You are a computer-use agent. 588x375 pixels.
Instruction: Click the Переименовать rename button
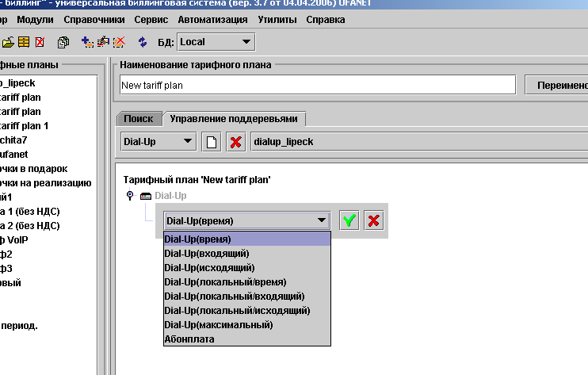558,85
